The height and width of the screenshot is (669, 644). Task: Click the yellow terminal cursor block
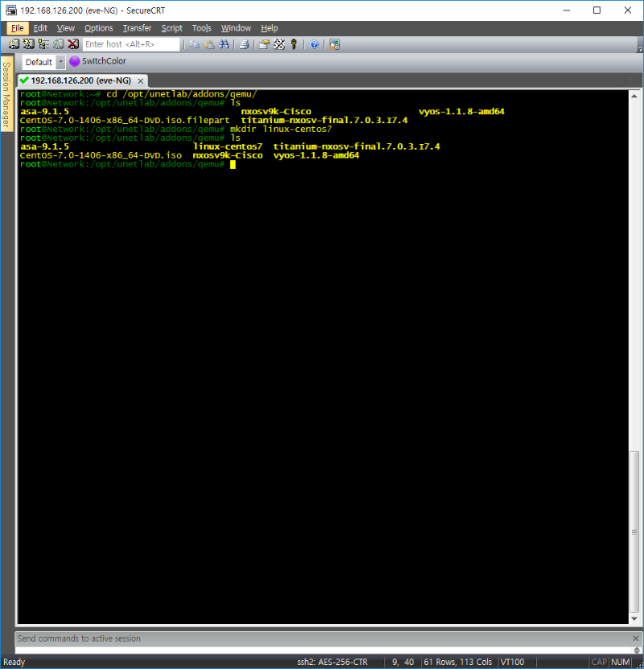coord(233,164)
